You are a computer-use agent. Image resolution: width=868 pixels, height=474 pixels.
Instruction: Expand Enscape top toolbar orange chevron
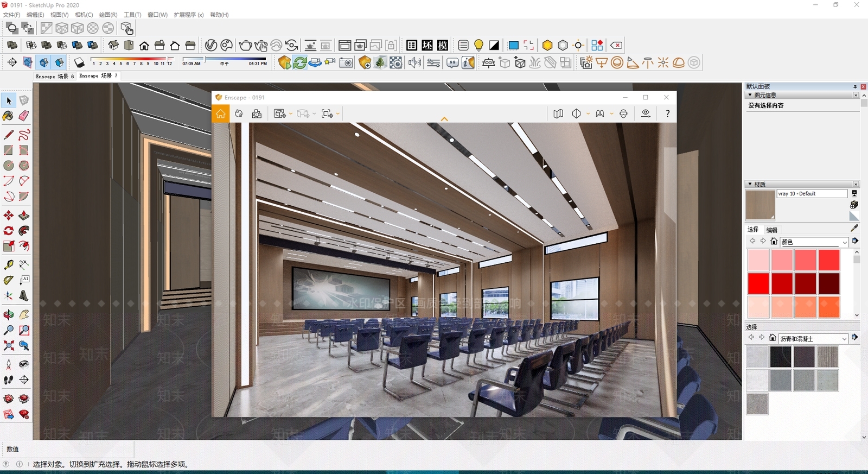[444, 119]
